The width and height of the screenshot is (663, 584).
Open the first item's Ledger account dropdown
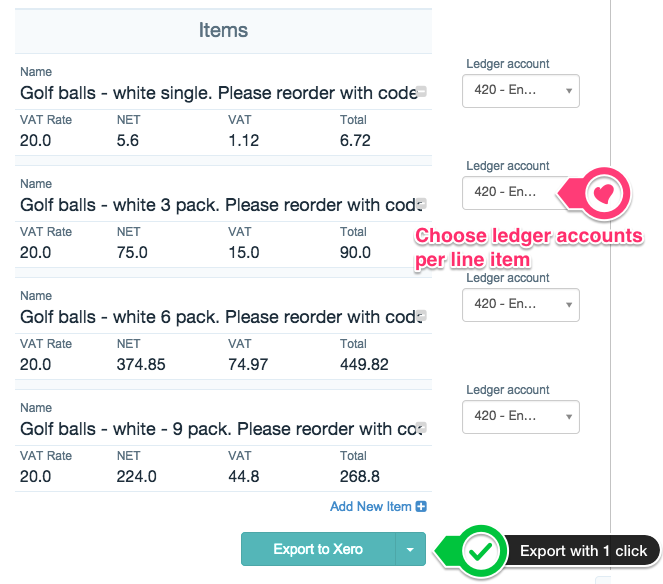521,91
